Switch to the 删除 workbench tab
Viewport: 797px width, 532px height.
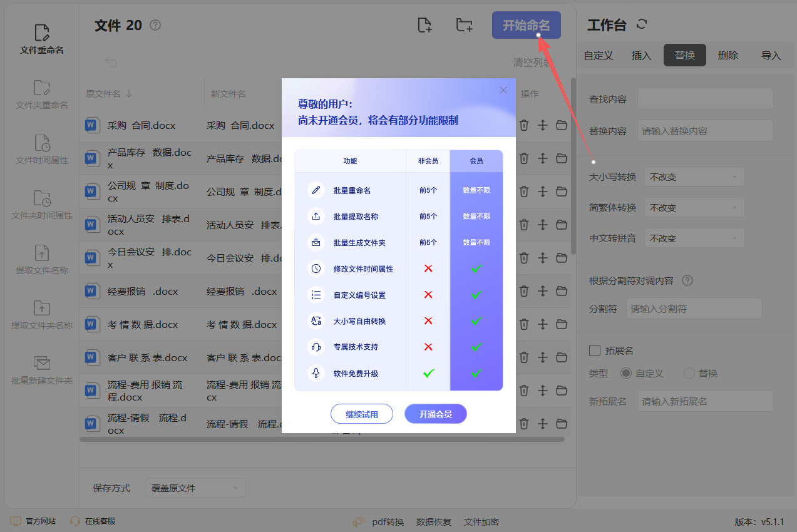pyautogui.click(x=728, y=55)
